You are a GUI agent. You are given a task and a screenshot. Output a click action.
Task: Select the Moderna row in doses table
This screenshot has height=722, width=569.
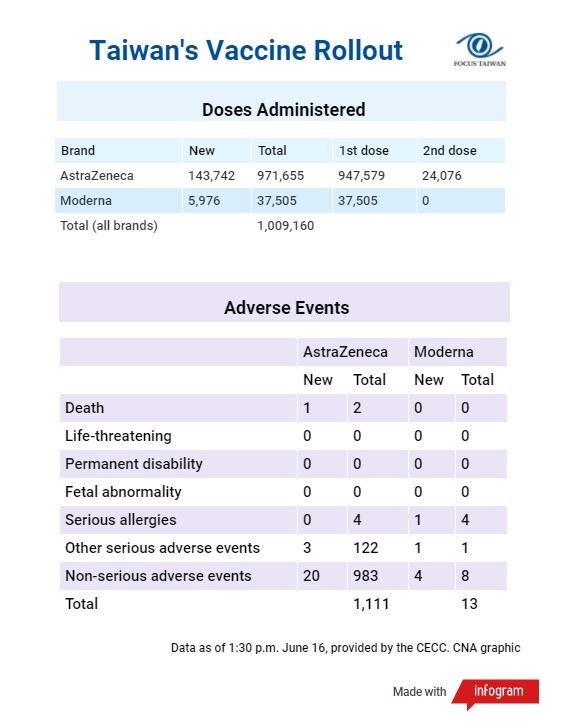tap(280, 200)
